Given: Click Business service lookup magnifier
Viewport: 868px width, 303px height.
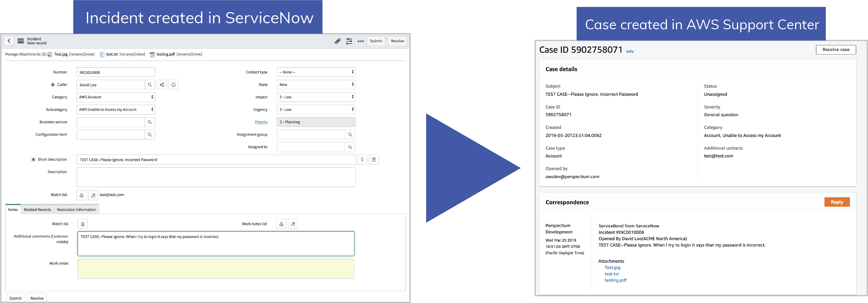Looking at the screenshot, I should 150,122.
